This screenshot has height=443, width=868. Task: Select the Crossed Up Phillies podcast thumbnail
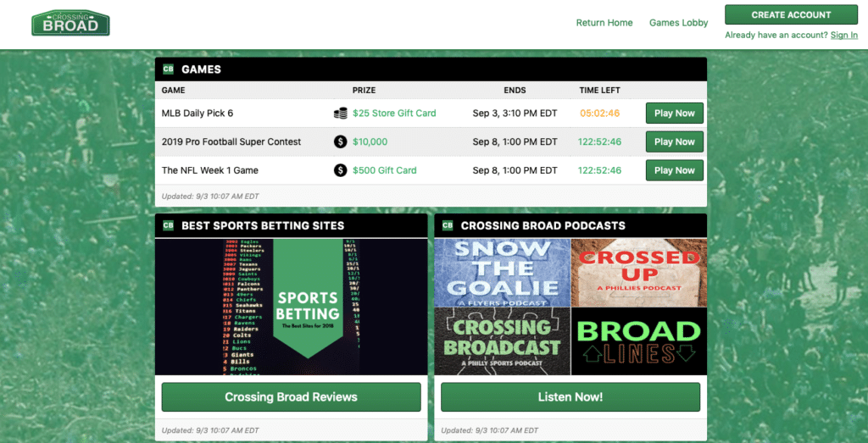coord(638,272)
